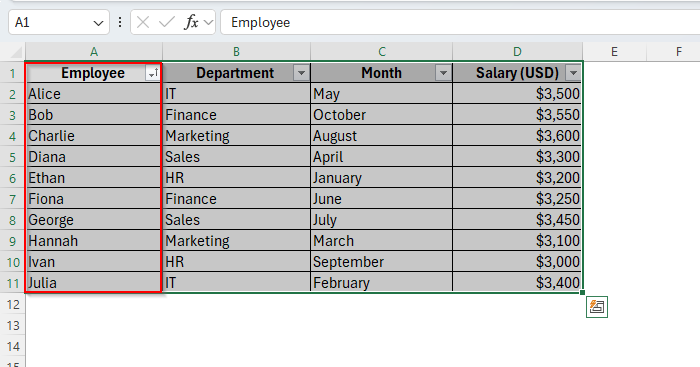Select the $3,300 salary cell
Image resolution: width=700 pixels, height=367 pixels.
[x=517, y=157]
